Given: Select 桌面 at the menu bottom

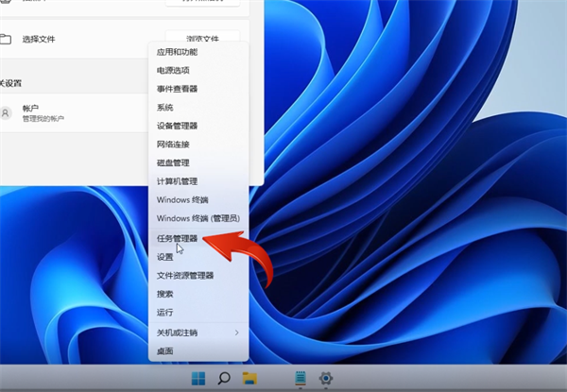Looking at the screenshot, I should tap(198, 351).
